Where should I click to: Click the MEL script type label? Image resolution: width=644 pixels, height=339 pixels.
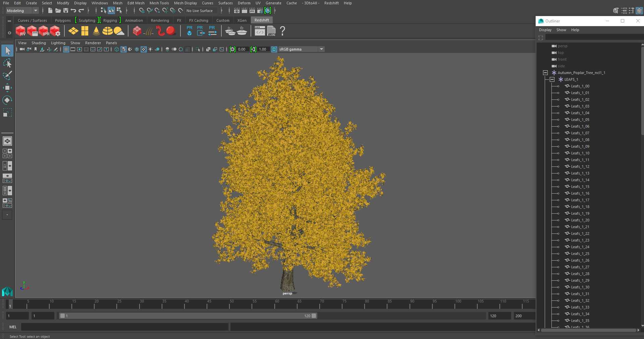click(x=13, y=327)
